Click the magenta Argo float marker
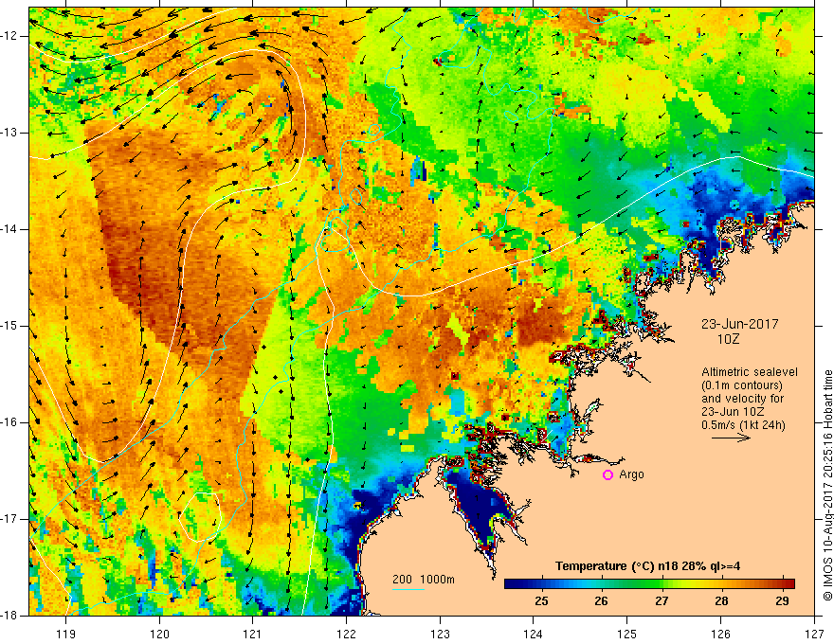 tap(607, 475)
